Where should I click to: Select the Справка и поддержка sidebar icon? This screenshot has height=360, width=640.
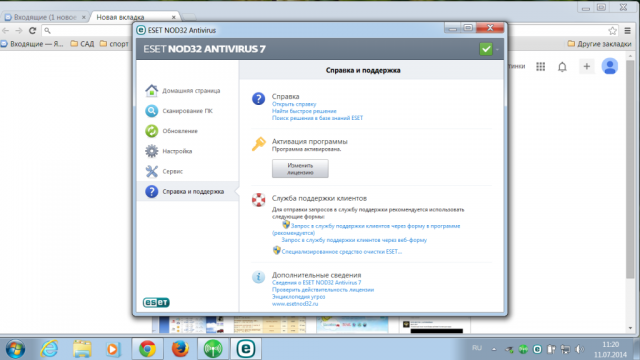coord(151,191)
